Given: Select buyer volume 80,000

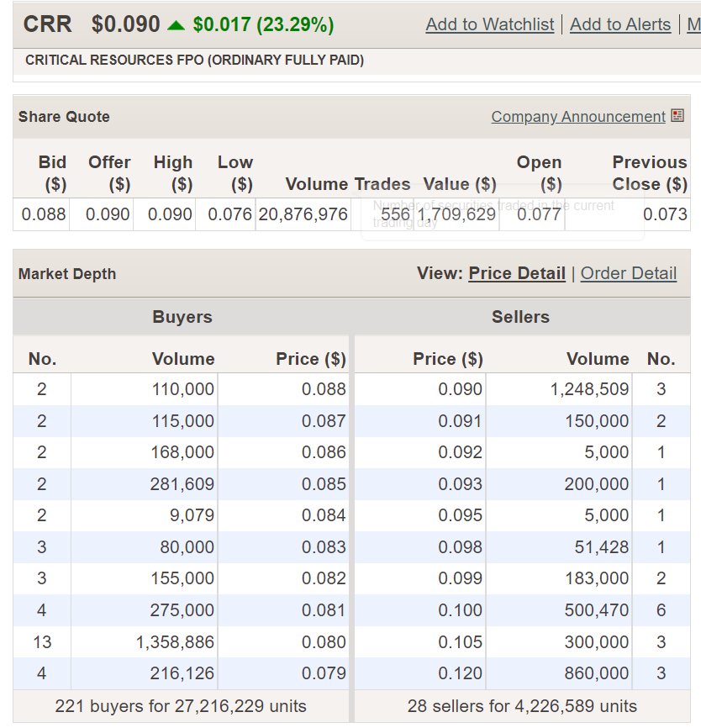Looking at the screenshot, I should click(x=187, y=547).
